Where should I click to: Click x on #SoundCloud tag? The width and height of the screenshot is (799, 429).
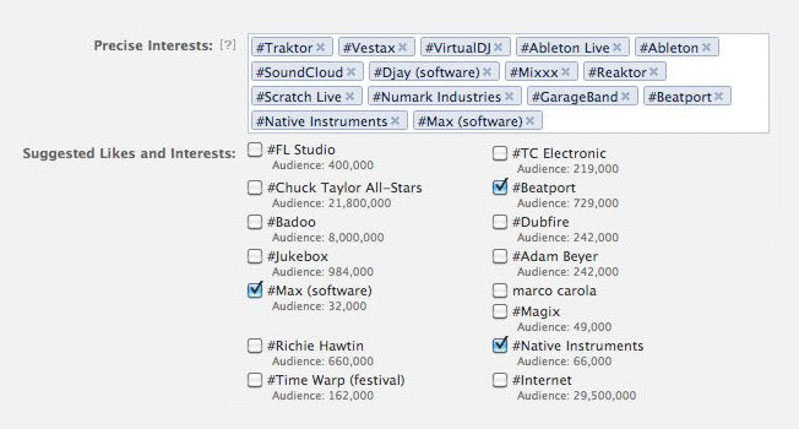tap(351, 72)
